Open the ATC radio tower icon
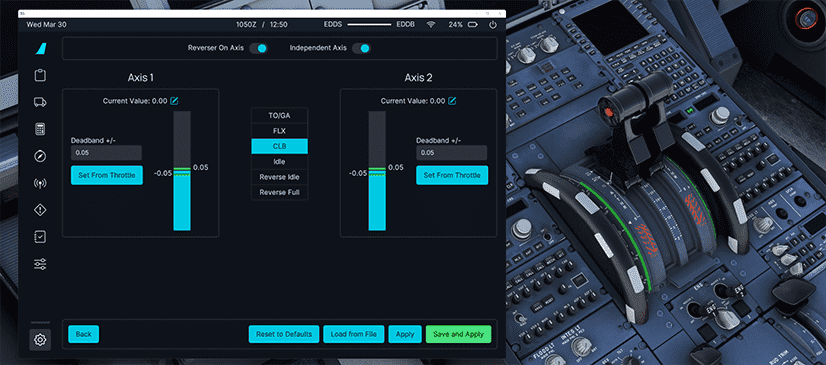826x365 pixels. click(40, 183)
